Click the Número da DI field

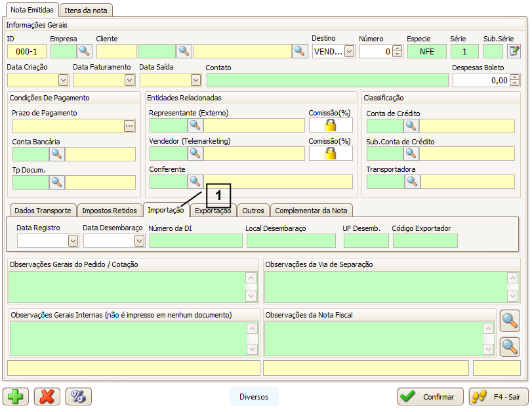coord(195,241)
